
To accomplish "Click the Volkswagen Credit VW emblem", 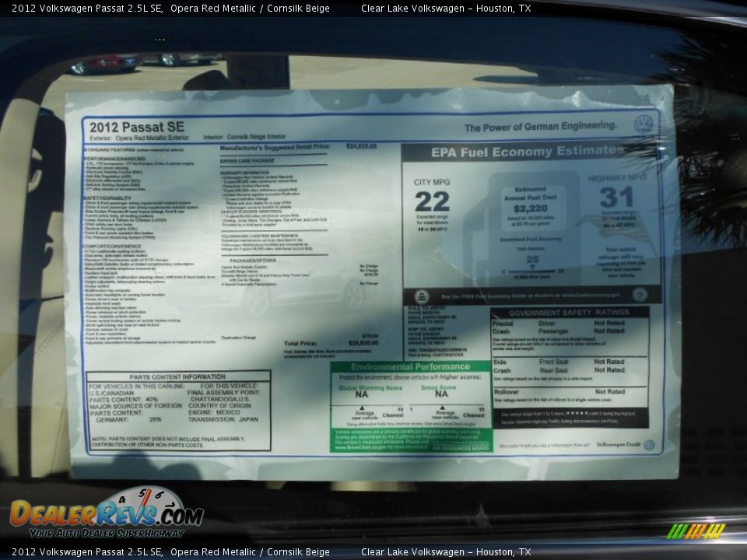I will coord(648,446).
